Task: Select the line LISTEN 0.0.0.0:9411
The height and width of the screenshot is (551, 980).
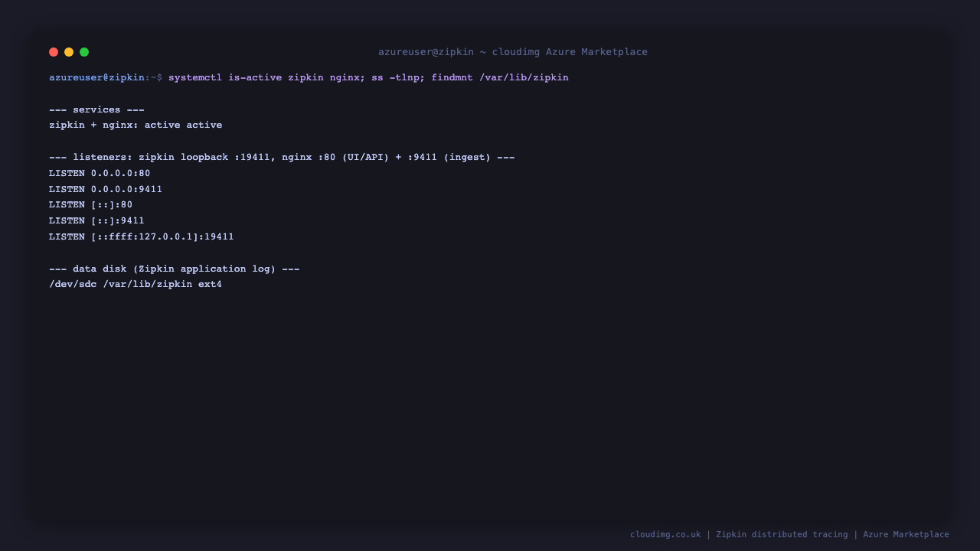Action: (x=106, y=189)
